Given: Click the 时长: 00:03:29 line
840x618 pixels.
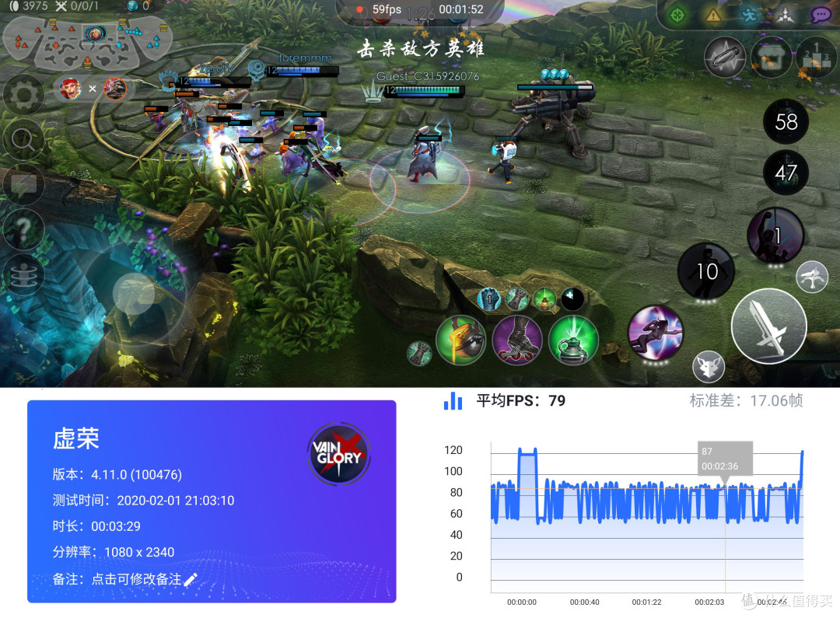Looking at the screenshot, I should [96, 526].
